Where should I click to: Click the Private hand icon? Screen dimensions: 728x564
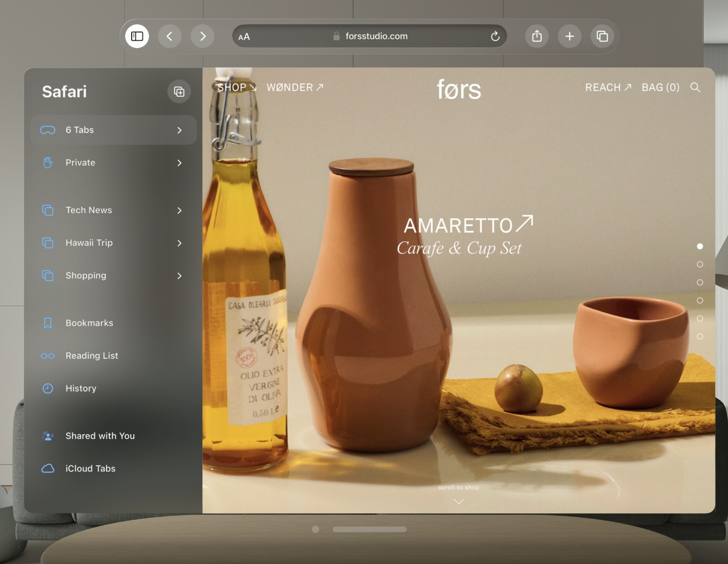[x=48, y=162]
